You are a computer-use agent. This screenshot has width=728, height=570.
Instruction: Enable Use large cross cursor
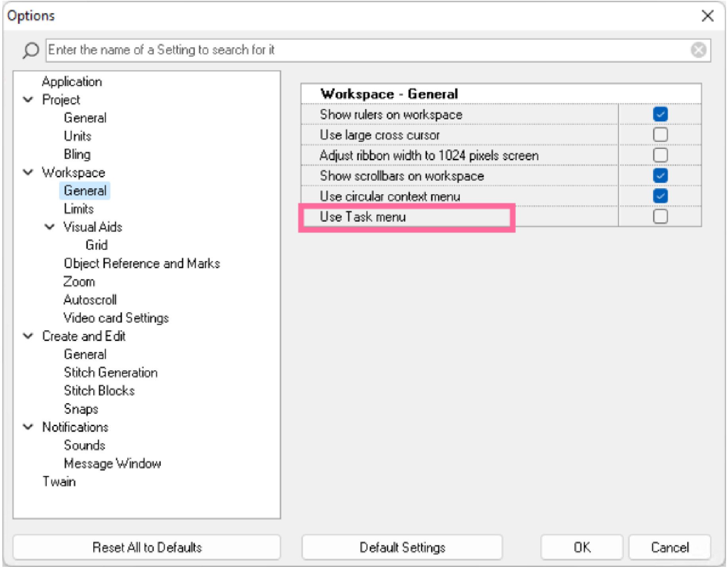tap(660, 135)
